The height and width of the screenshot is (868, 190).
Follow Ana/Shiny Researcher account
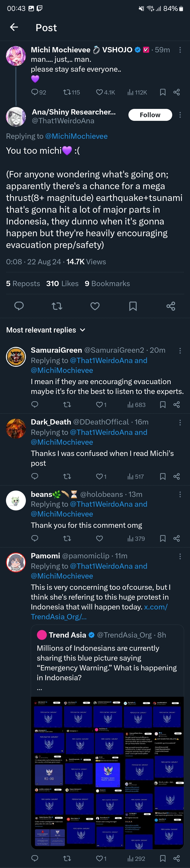pos(150,115)
